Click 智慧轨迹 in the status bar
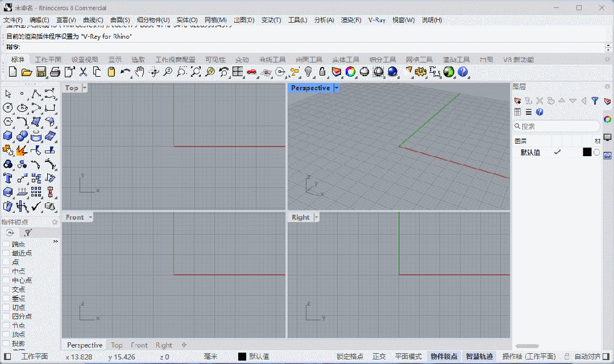Screen dimensions: 614x364 [479, 357]
